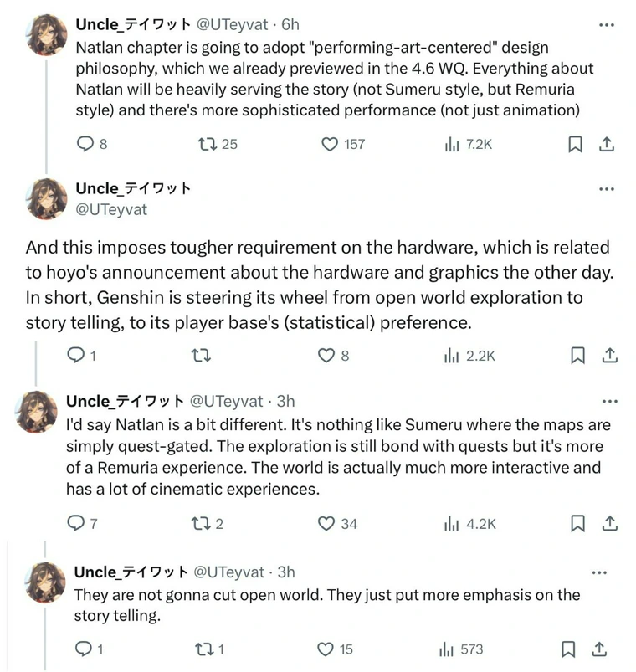Reply to the performing-art-centered design tweet
Screen dimensions: 636x672
85,144
